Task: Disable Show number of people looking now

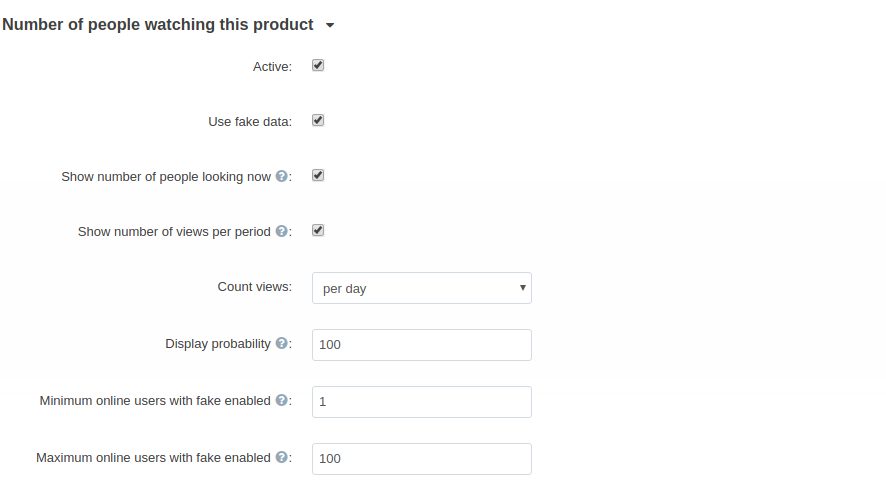Action: (318, 176)
